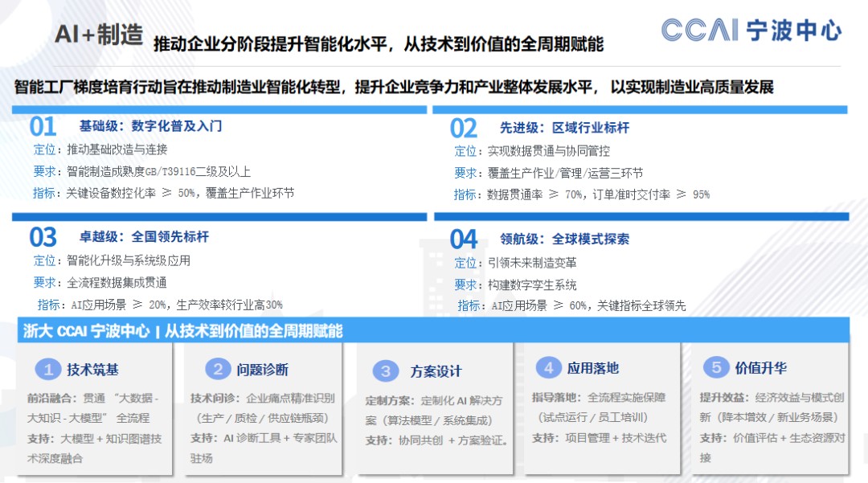Viewport: 868px width, 483px height.
Task: Click "支持: 协同共创 + 方案验证" line
Action: pyautogui.click(x=436, y=441)
